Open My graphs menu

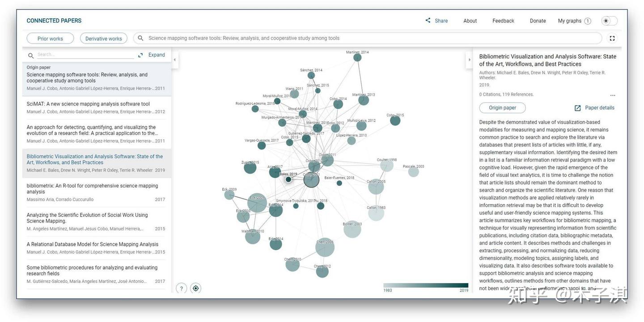(x=574, y=21)
